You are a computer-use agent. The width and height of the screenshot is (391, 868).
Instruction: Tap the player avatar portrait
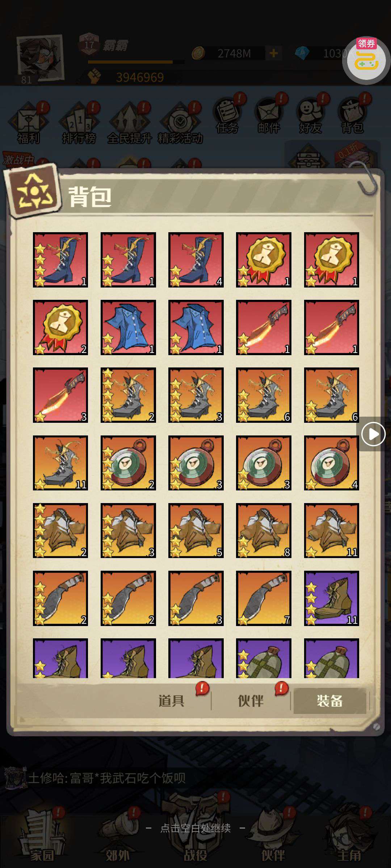point(40,58)
